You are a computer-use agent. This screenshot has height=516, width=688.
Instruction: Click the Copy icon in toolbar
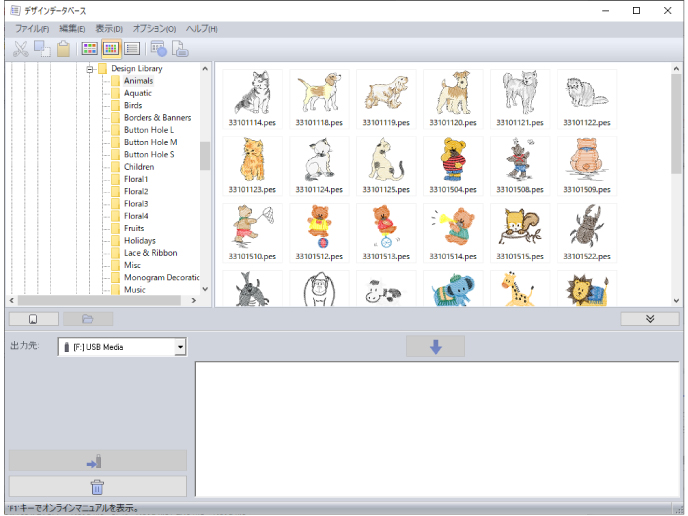tap(42, 49)
